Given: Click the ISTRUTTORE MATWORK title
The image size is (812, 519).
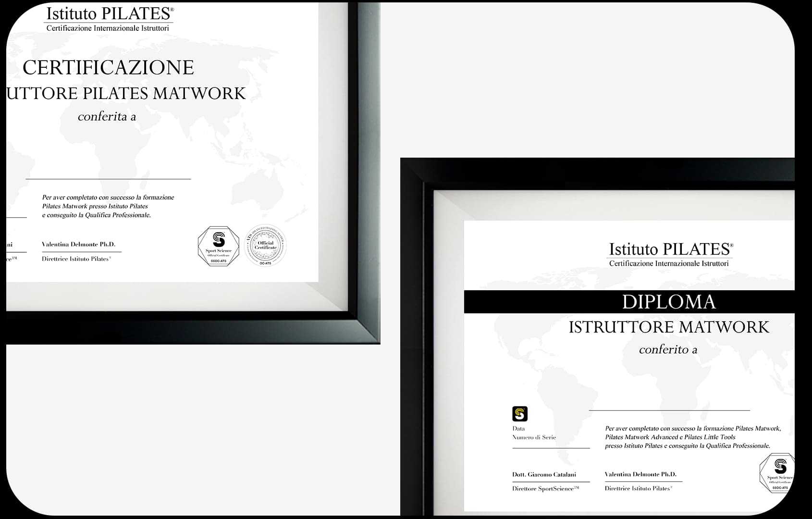Looking at the screenshot, I should point(668,327).
